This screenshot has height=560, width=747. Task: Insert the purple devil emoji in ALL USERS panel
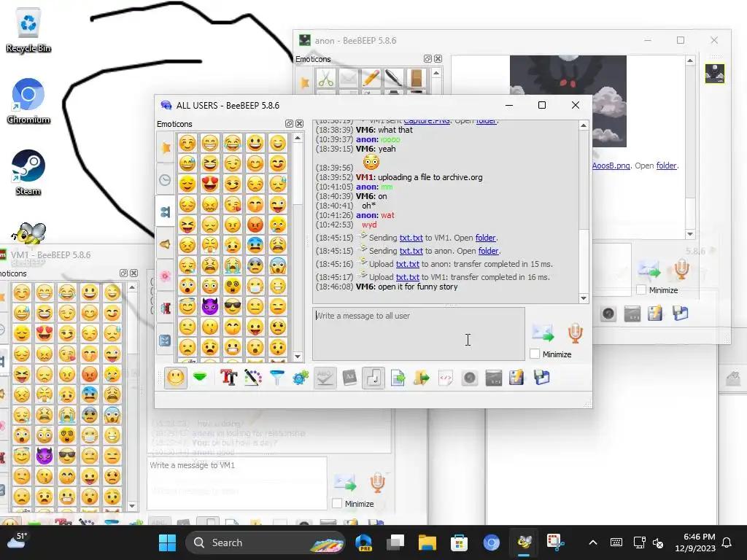[x=209, y=306]
